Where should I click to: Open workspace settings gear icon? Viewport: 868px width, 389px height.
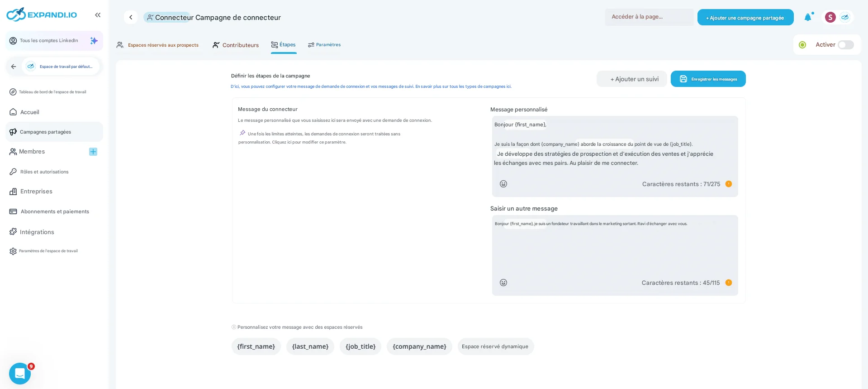click(13, 251)
